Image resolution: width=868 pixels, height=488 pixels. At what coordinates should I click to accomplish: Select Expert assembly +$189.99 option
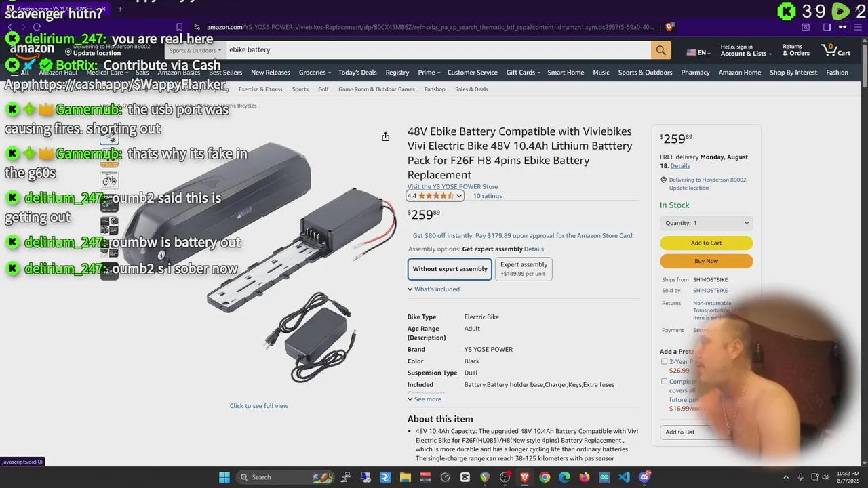tap(524, 269)
